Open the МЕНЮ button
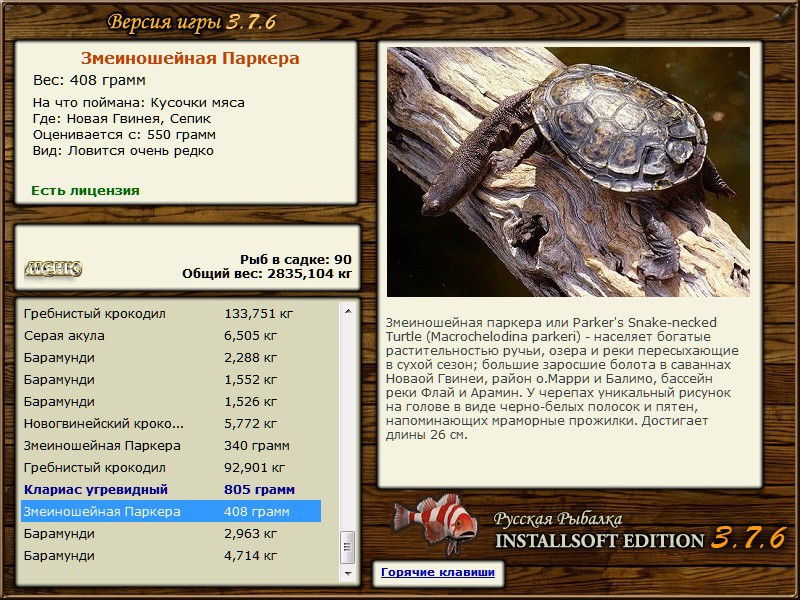Viewport: 800px width, 600px height. [x=53, y=268]
